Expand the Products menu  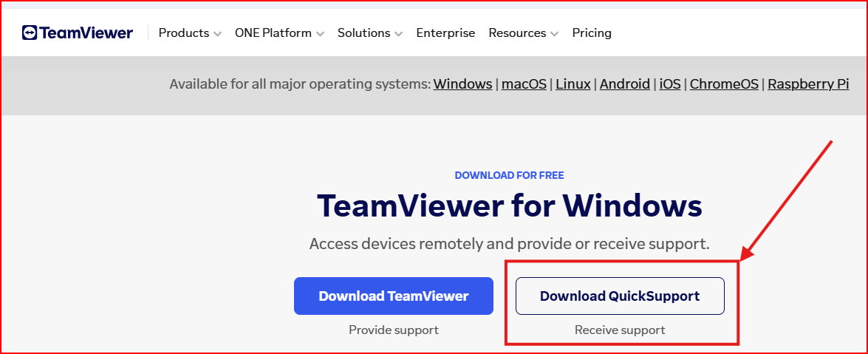tap(190, 33)
